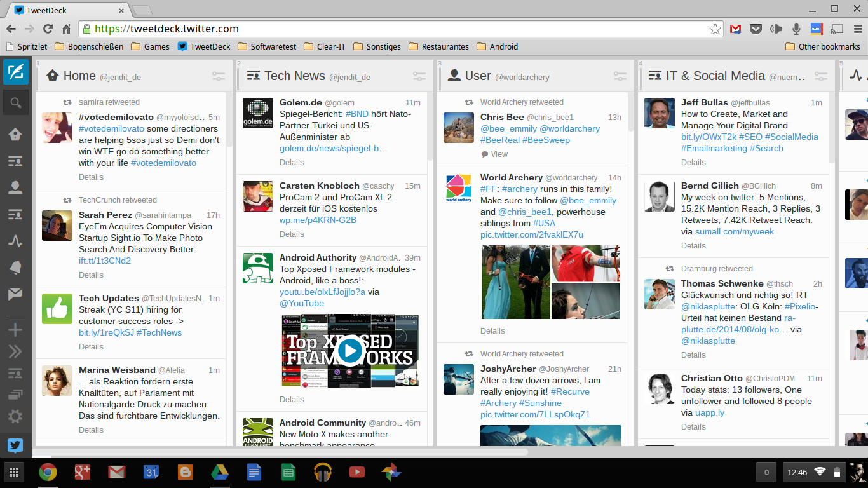Launch Google Drive from the shelf
Viewport: 868px width, 488px height.
219,472
